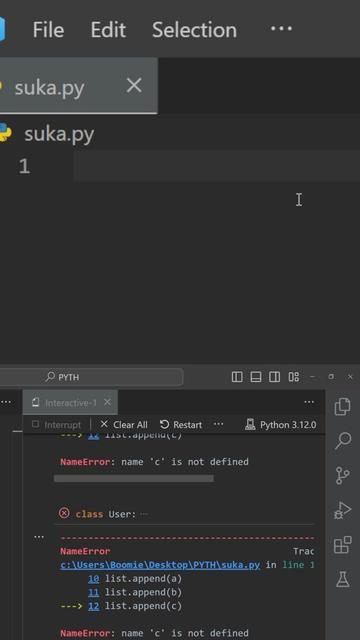
Task: Click green line 1 text after path
Action: click(298, 565)
